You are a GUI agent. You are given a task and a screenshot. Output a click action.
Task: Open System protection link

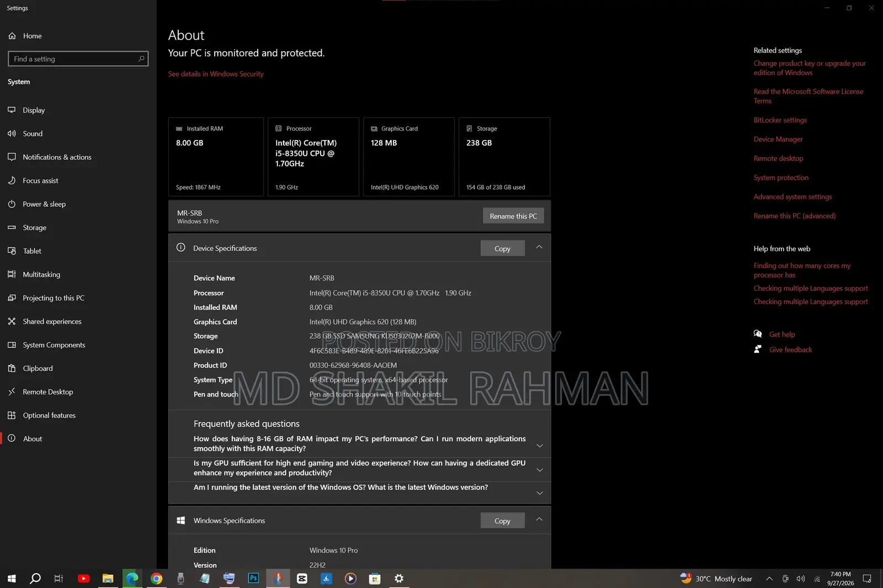click(x=781, y=178)
